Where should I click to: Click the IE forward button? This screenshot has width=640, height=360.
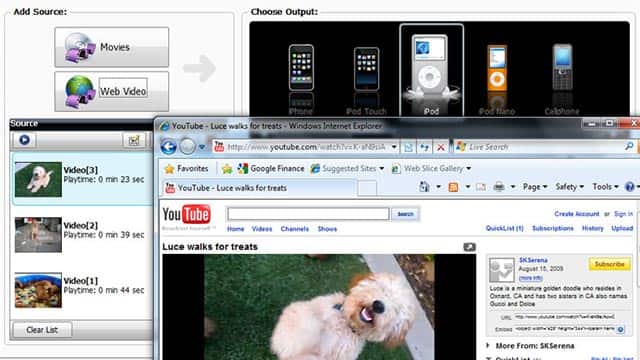[x=187, y=147]
